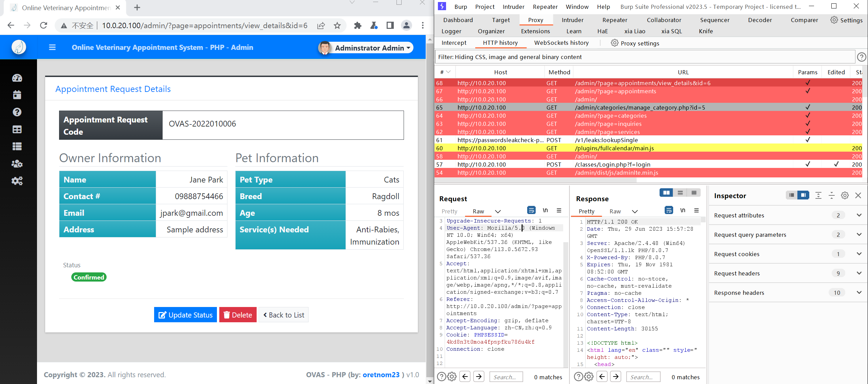Open oretnom23 author link
This screenshot has width=868, height=384.
coord(381,375)
